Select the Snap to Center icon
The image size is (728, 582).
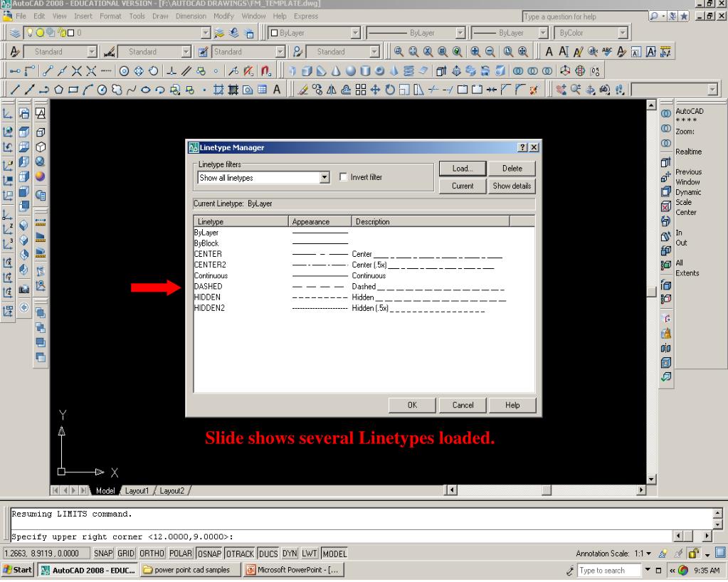click(x=124, y=70)
